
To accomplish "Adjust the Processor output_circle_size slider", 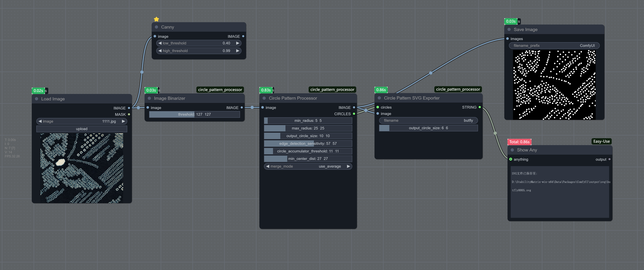I will [308, 136].
